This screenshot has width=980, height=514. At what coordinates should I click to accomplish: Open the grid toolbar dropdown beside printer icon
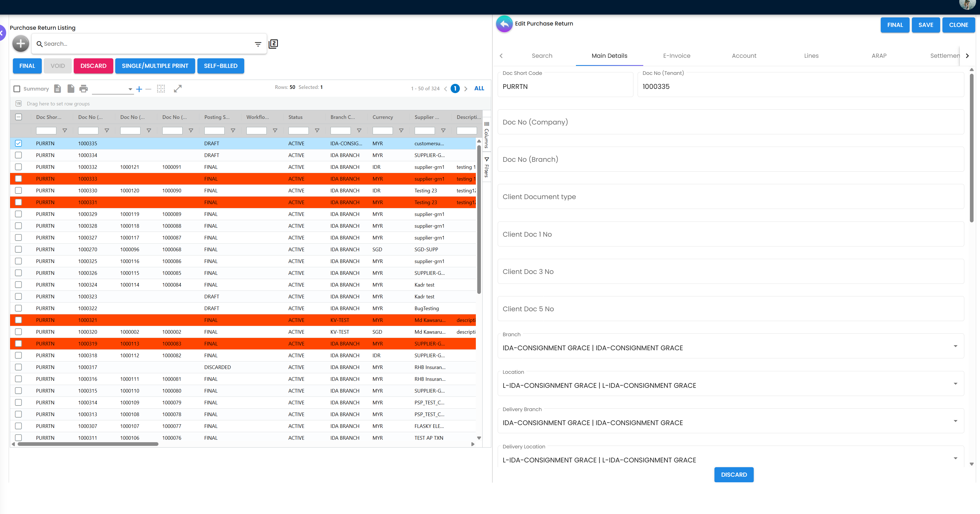(x=113, y=89)
